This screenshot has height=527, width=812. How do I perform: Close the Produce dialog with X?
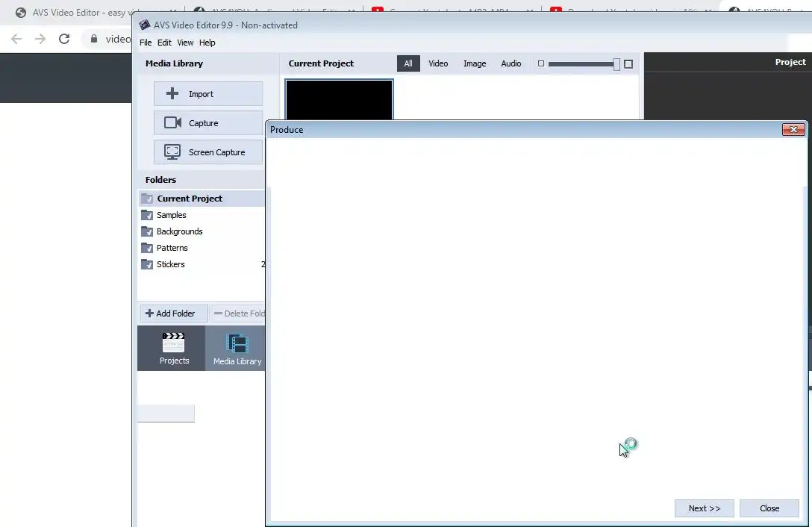point(793,130)
